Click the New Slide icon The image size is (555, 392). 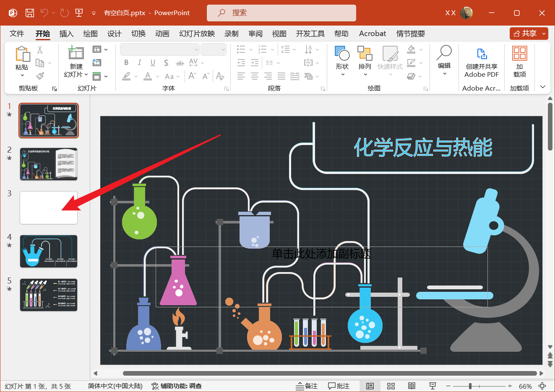[76, 53]
